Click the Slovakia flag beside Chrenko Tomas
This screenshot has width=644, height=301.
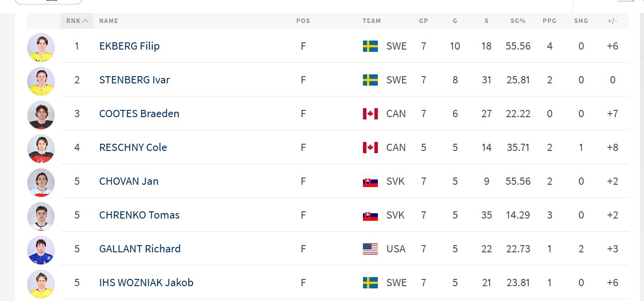(x=370, y=215)
